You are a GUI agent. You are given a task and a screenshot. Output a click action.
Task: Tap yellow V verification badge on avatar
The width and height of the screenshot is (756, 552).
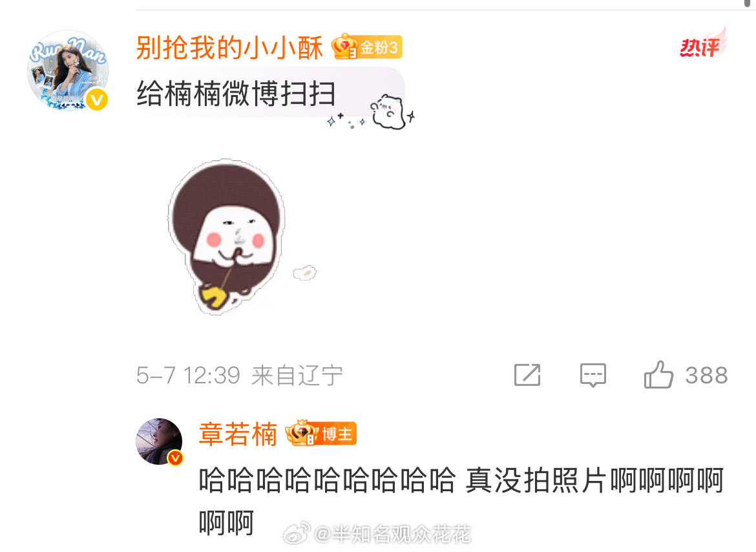(97, 100)
